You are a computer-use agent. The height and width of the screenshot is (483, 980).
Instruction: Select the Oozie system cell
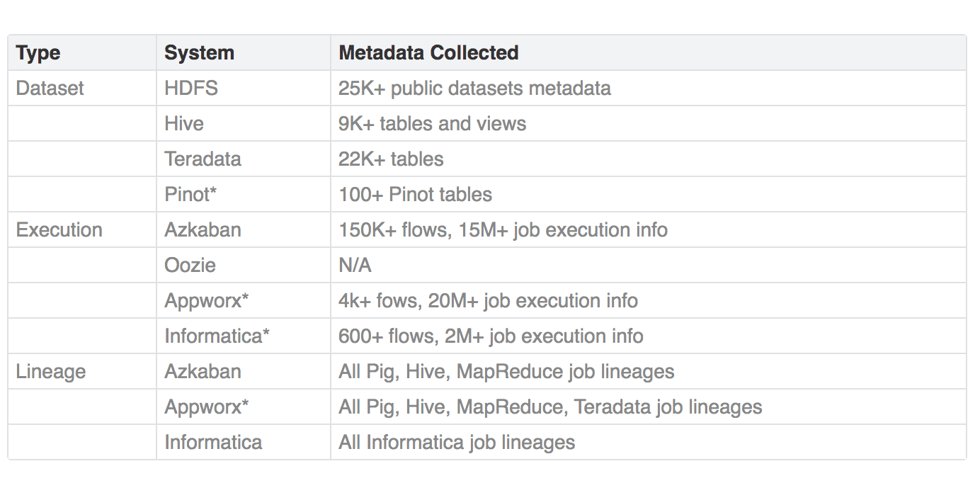point(190,266)
